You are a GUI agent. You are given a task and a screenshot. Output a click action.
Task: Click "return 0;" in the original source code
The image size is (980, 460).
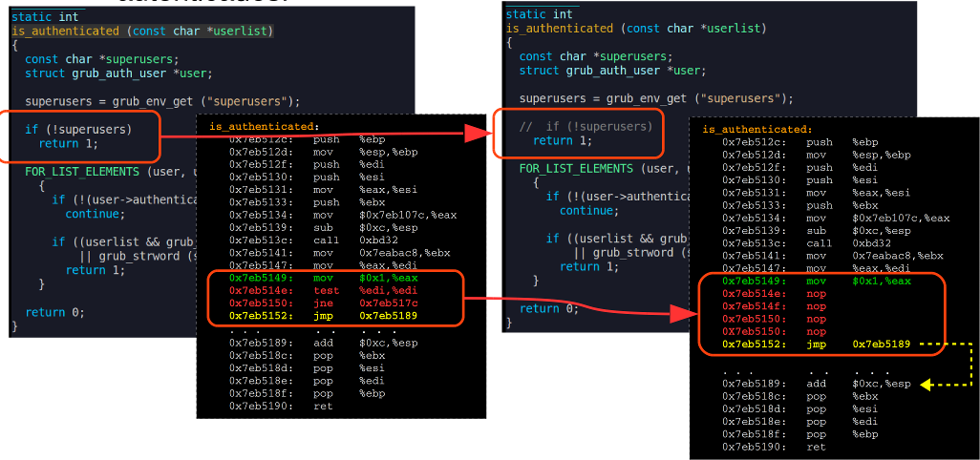click(x=53, y=312)
